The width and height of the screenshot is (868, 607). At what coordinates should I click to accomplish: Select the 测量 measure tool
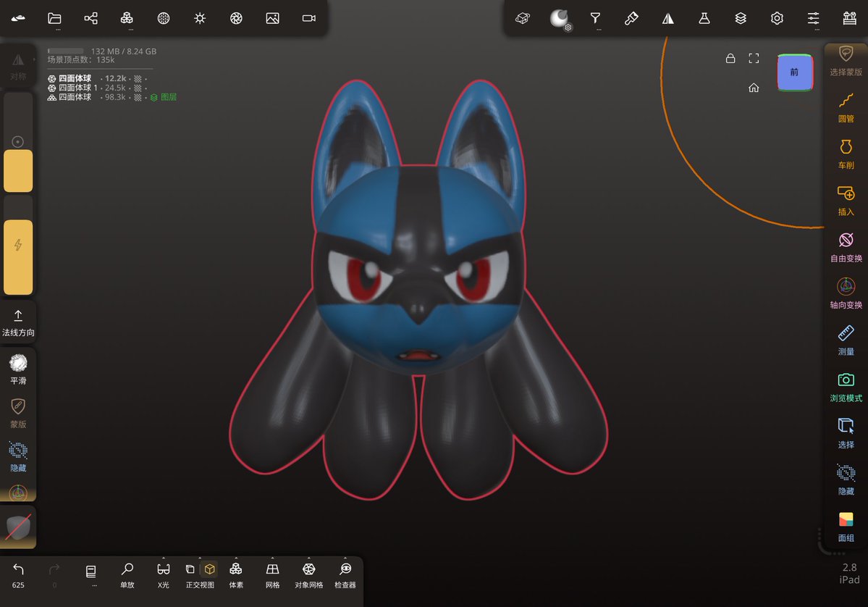[x=846, y=340]
